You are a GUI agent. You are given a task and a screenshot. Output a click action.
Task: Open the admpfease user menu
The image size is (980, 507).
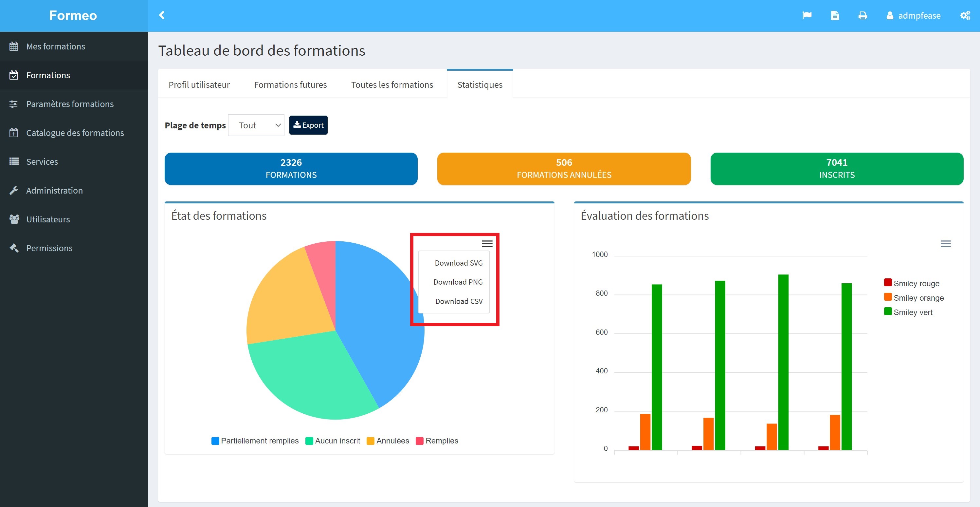[x=913, y=16]
